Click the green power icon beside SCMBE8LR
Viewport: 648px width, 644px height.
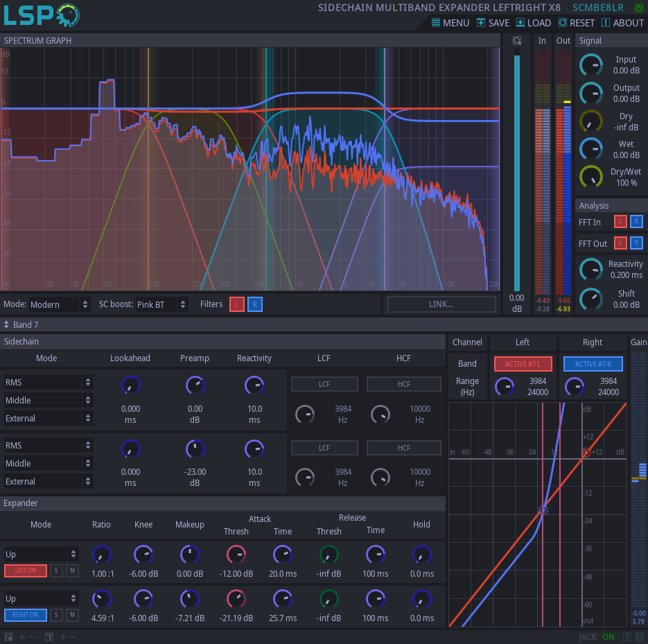638,8
